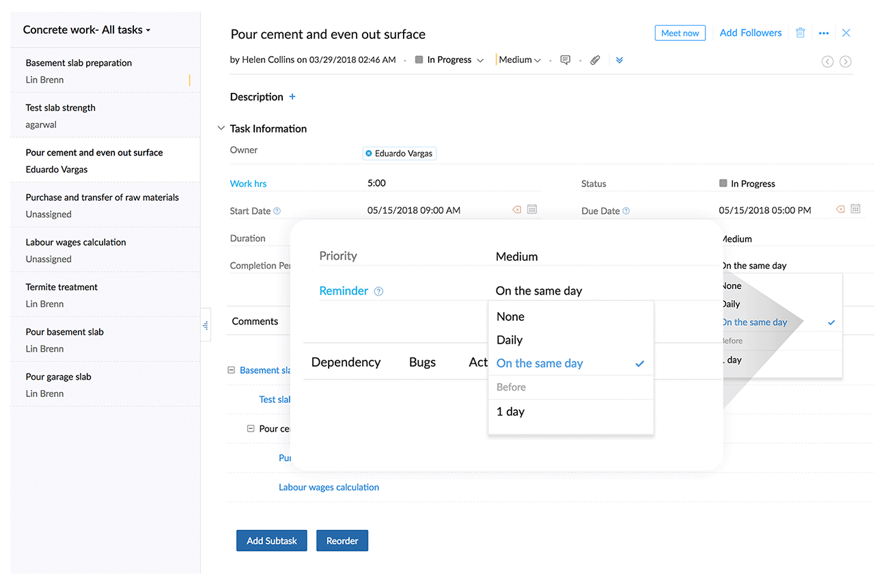Open the Start Date calendar picker

(532, 210)
